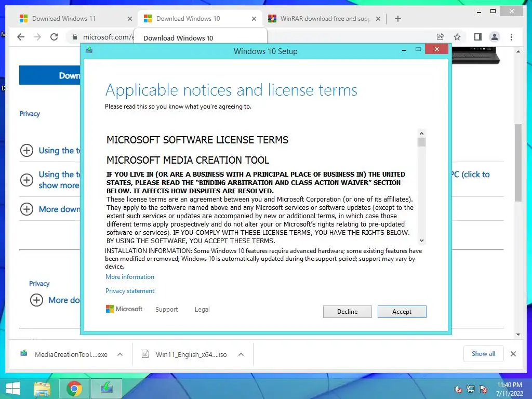Image resolution: width=532 pixels, height=399 pixels.
Task: Reload the page in Chrome
Action: (x=54, y=37)
